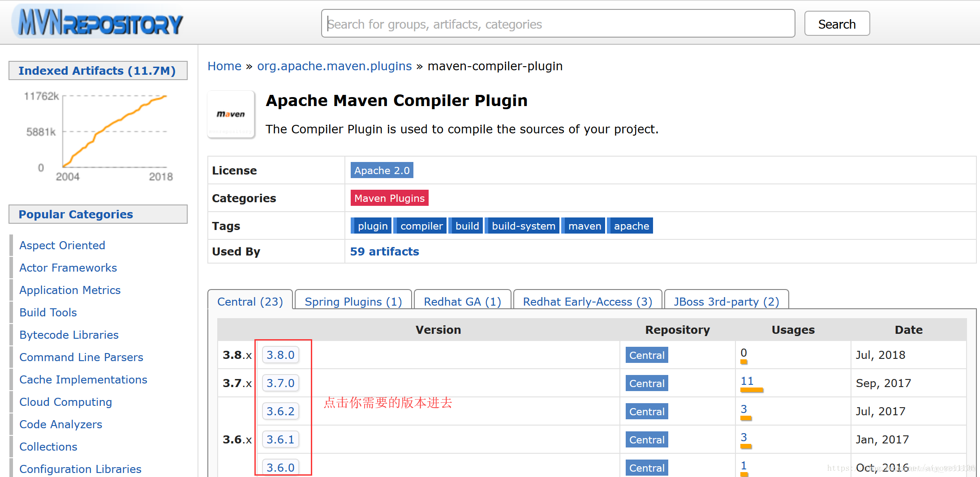Click the maven tag
Screen dimensions: 980x477
pos(584,226)
